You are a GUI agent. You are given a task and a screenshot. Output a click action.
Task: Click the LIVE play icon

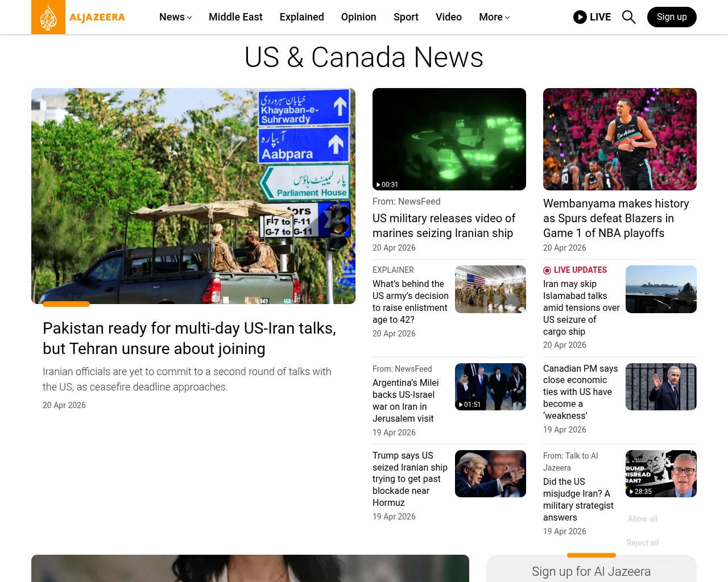580,17
